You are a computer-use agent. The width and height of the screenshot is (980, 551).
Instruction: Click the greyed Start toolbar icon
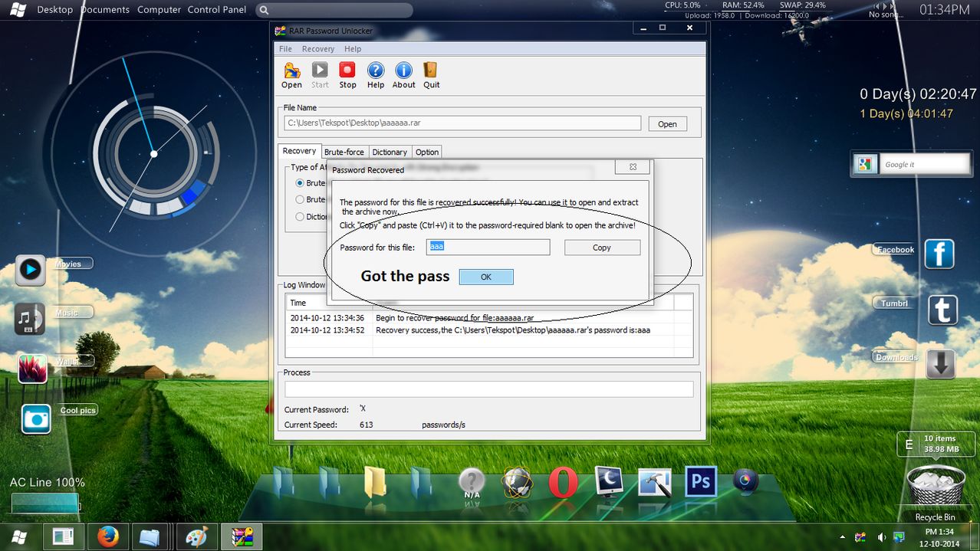[x=320, y=71]
